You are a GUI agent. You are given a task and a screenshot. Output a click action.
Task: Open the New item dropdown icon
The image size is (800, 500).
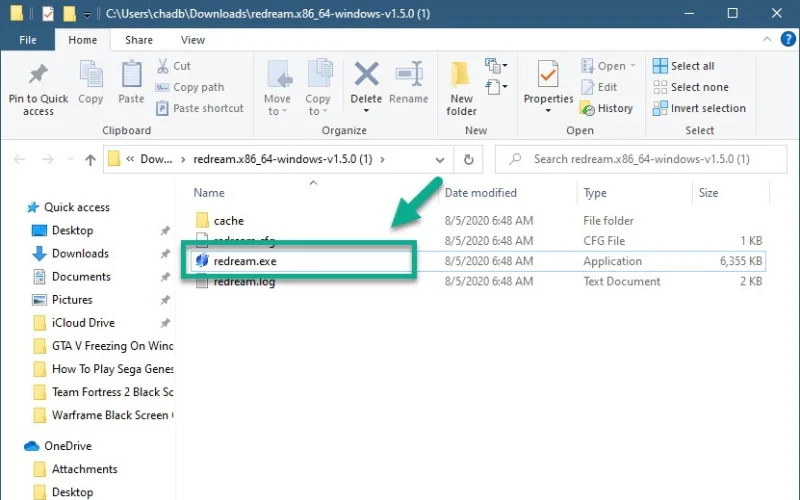pyautogui.click(x=496, y=66)
